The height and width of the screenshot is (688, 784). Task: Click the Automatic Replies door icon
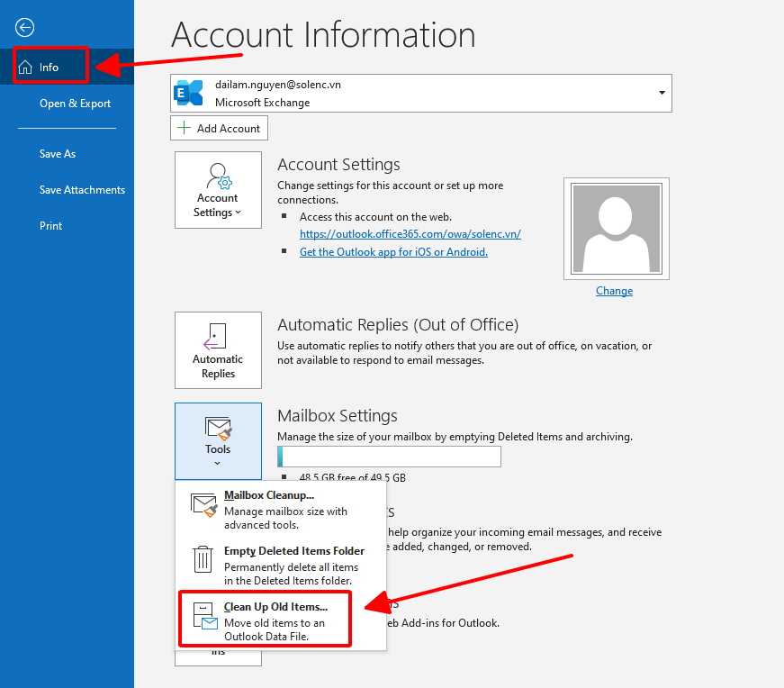[217, 337]
